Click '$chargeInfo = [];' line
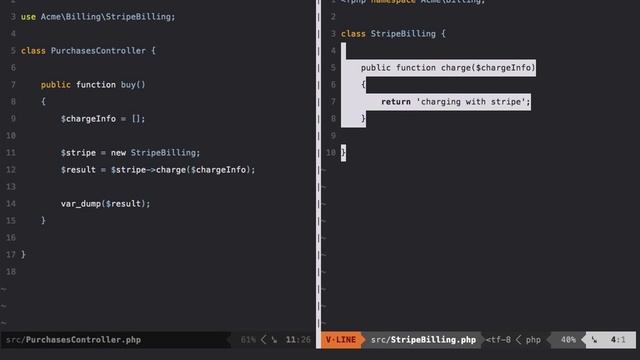Screen dimensions: 640x360 pyautogui.click(x=103, y=119)
